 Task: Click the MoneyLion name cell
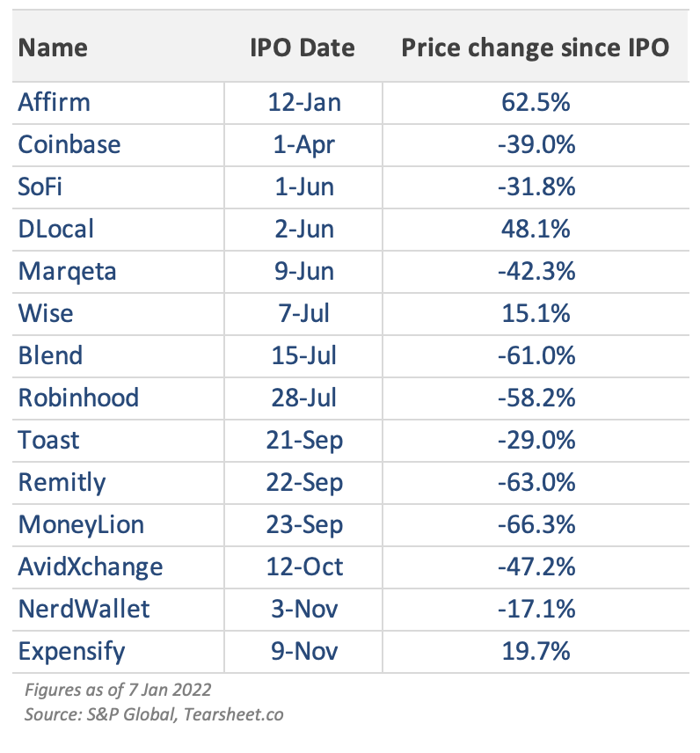(81, 524)
